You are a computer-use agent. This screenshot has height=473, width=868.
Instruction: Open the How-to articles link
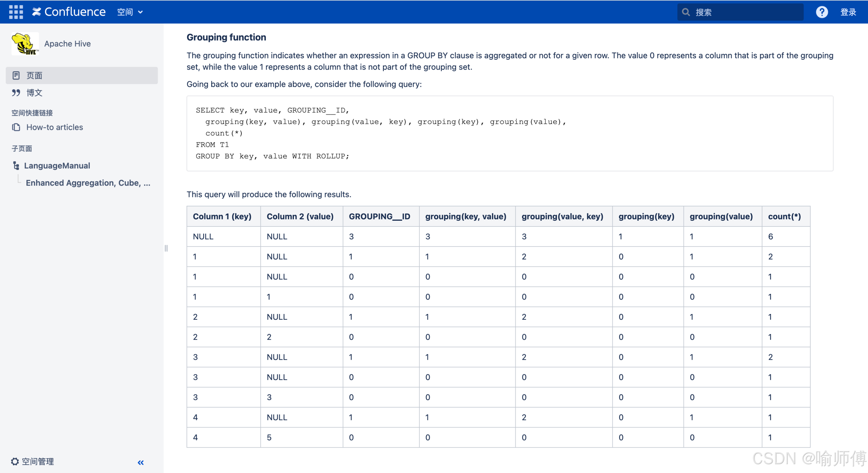tap(55, 127)
